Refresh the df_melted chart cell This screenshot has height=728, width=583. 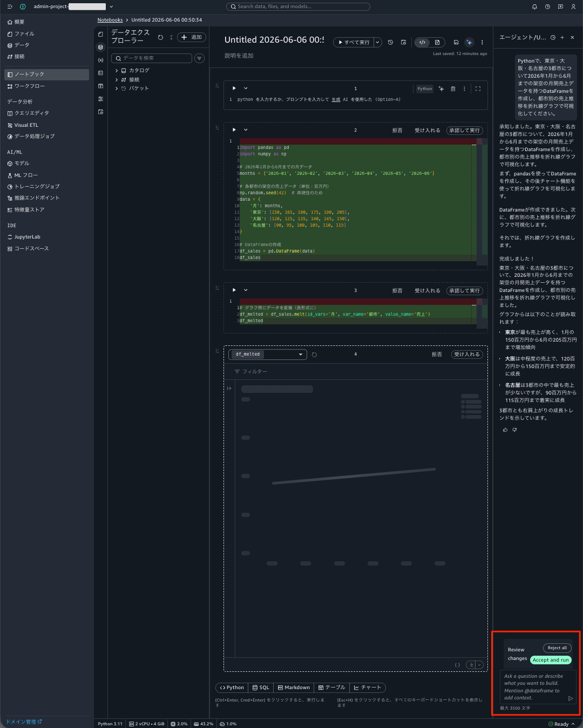pos(314,355)
